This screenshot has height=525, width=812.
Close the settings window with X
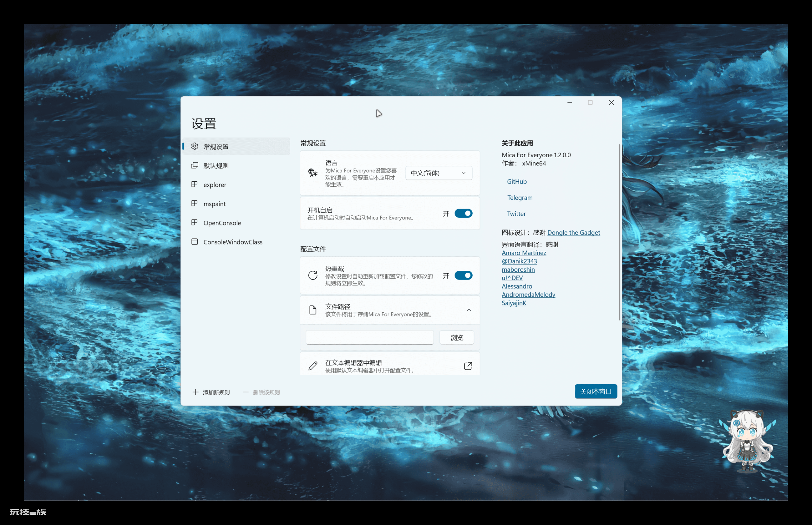pyautogui.click(x=611, y=103)
